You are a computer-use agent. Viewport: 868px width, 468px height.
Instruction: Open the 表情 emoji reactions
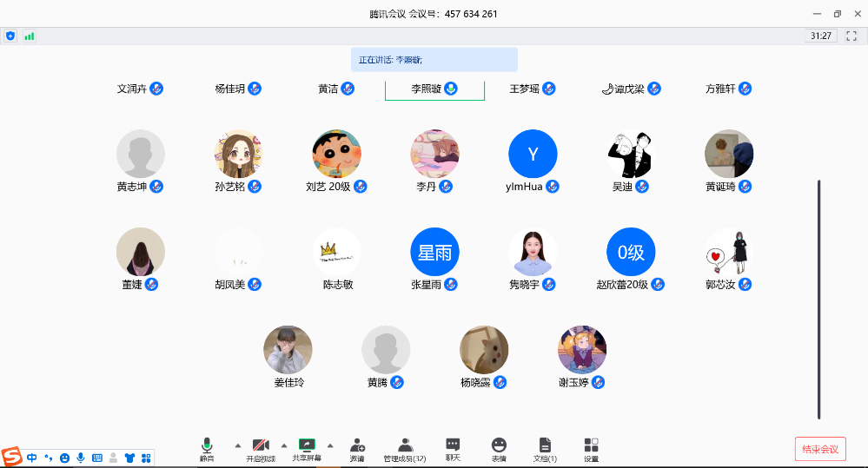tap(499, 448)
